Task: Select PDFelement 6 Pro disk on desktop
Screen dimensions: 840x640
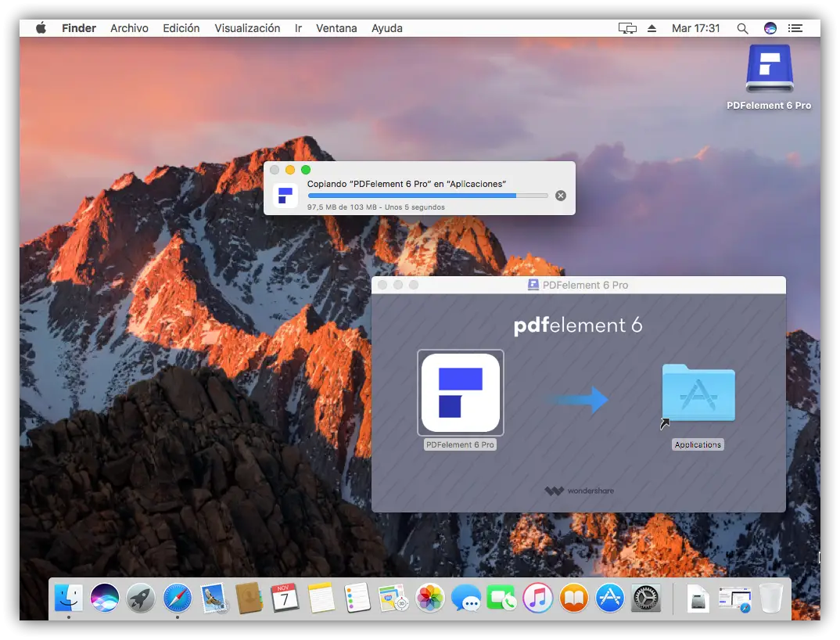Action: pyautogui.click(x=770, y=69)
